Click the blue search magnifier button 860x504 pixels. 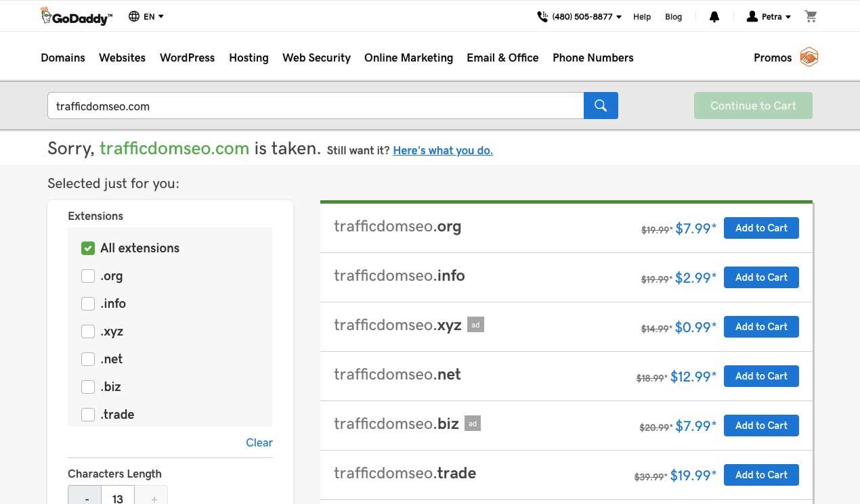[601, 106]
